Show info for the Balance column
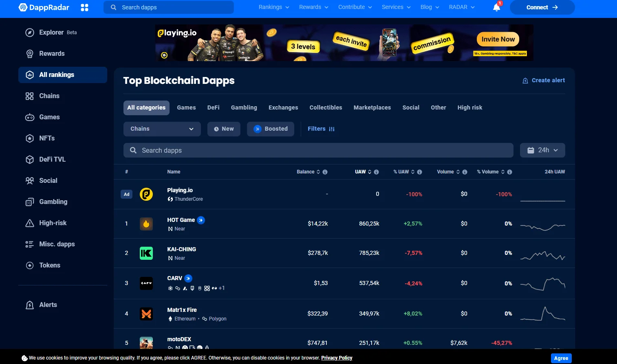The image size is (617, 364). pos(325,172)
